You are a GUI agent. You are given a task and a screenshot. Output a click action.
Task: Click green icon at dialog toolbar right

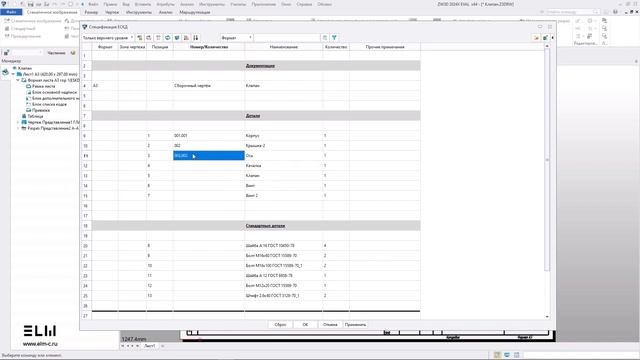(x=545, y=38)
